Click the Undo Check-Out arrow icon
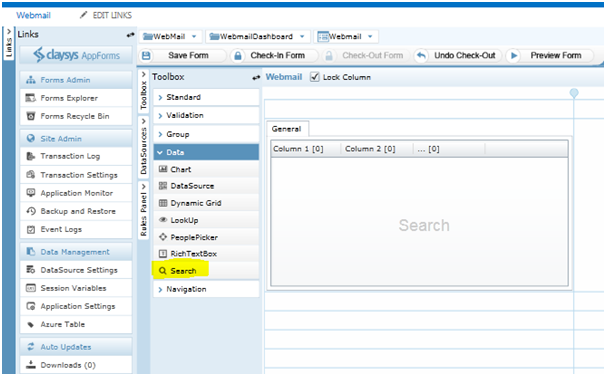 [x=421, y=56]
